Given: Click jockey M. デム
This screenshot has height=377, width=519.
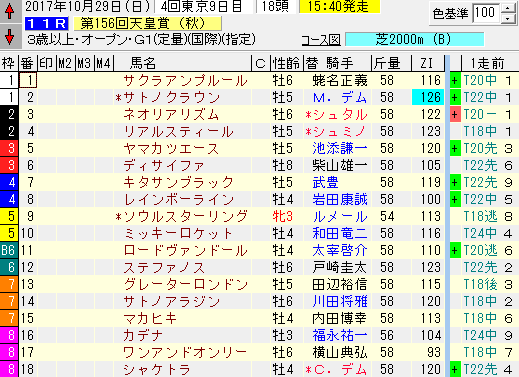Looking at the screenshot, I should pos(340,98).
